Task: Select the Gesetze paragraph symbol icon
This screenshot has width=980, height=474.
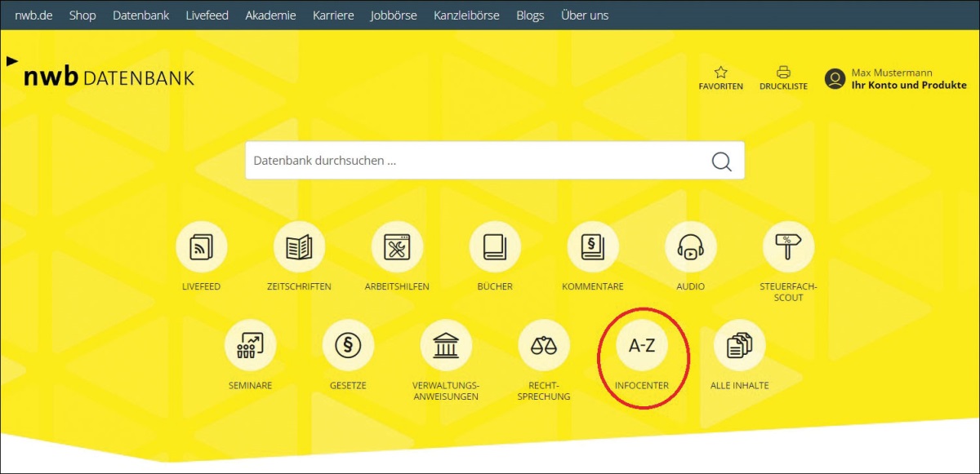Action: 348,345
